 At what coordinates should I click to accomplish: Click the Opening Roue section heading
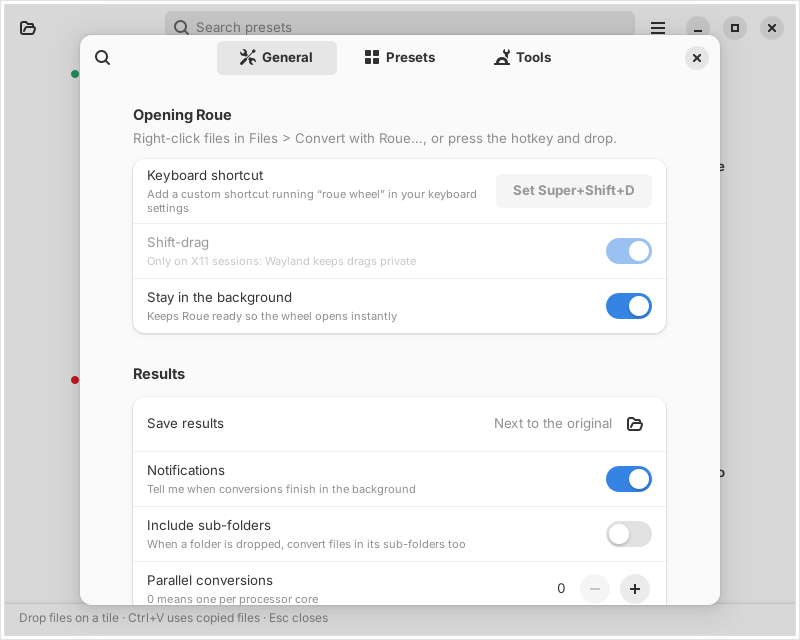coord(182,115)
